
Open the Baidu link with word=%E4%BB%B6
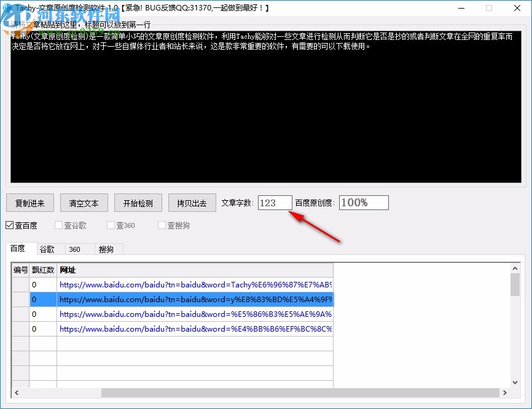pyautogui.click(x=195, y=329)
